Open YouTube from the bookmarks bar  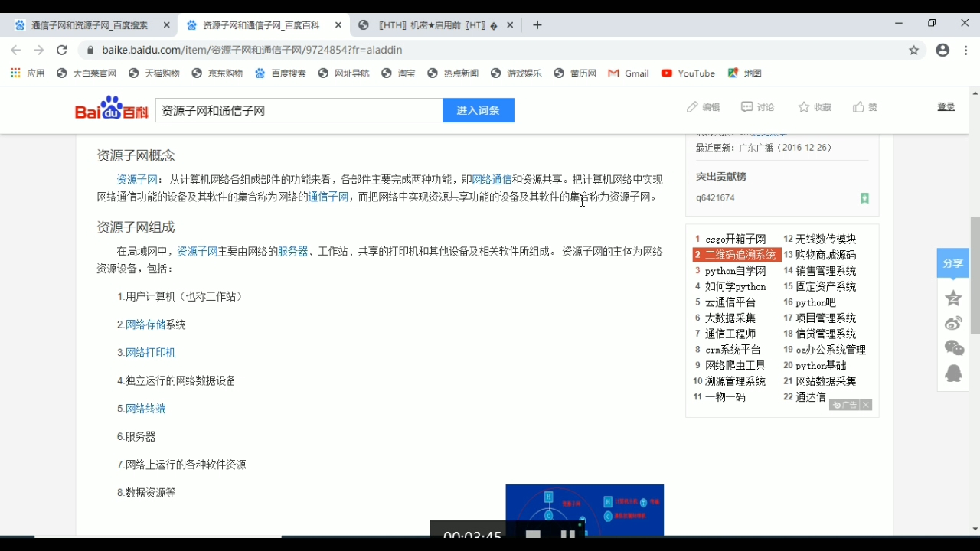(x=688, y=73)
